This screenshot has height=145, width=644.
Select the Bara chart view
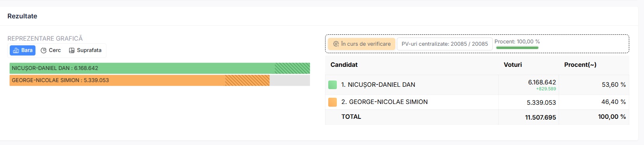click(x=23, y=50)
